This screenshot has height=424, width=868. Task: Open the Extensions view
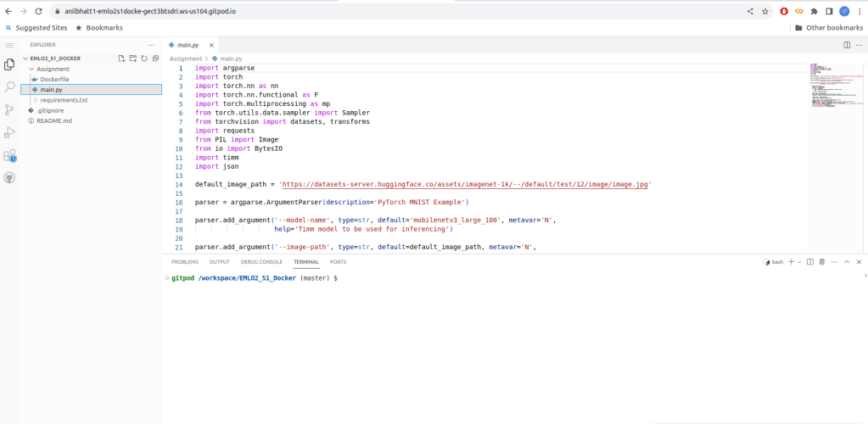coord(10,155)
